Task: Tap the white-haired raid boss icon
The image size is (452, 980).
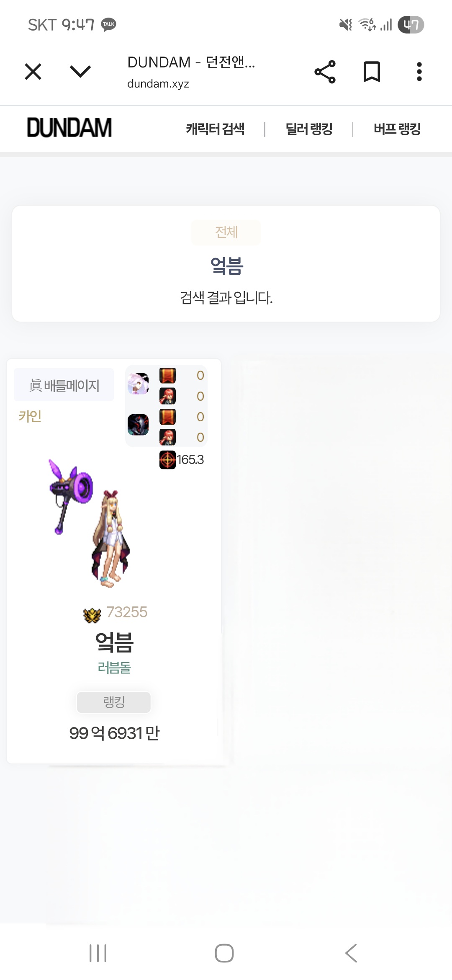Action: [138, 384]
